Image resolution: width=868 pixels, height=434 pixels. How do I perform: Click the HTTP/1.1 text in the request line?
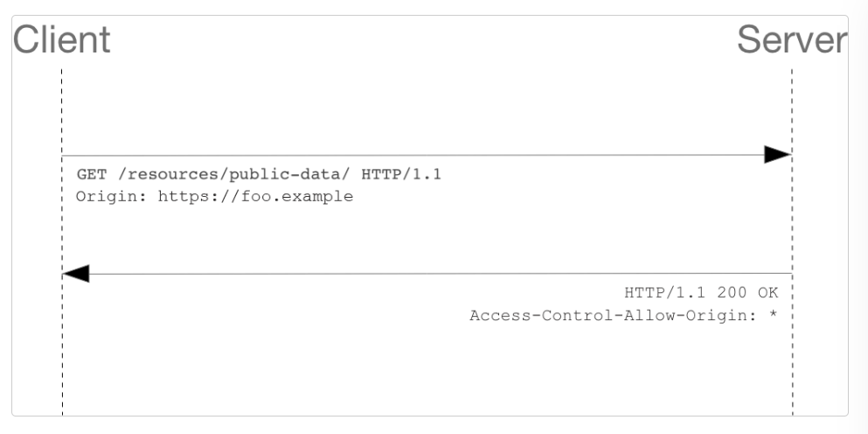pyautogui.click(x=401, y=175)
